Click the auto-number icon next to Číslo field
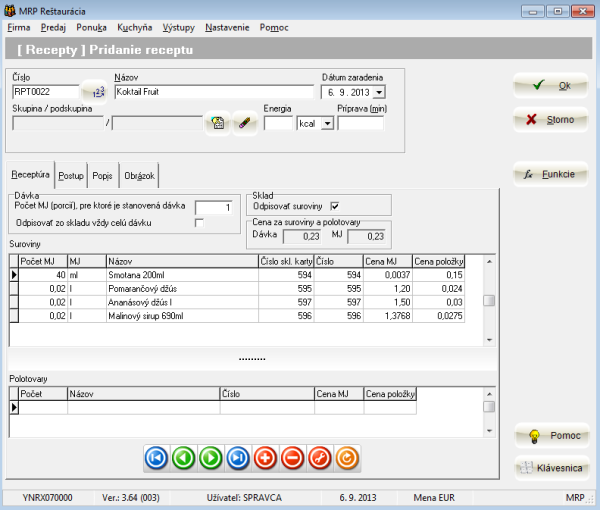This screenshot has width=600, height=510. pos(95,92)
